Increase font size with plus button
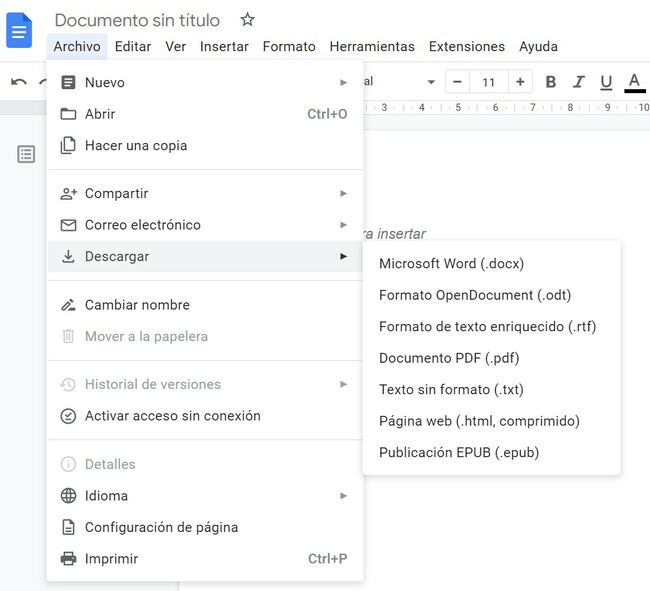The width and height of the screenshot is (650, 591). pos(520,82)
